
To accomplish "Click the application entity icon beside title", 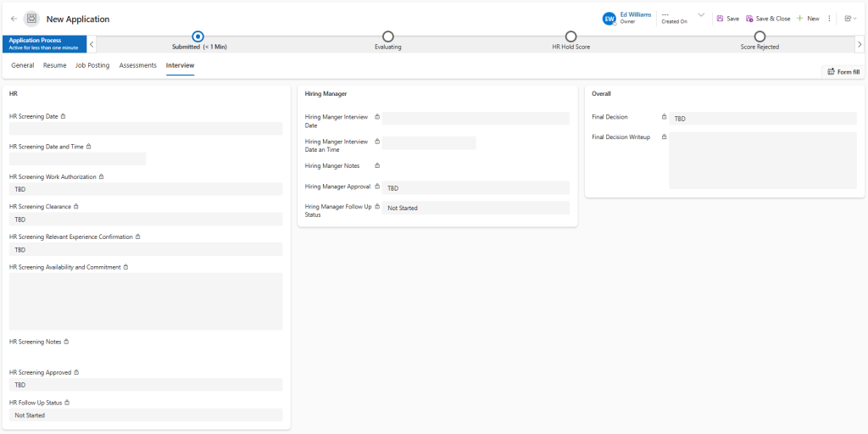I will [x=31, y=19].
